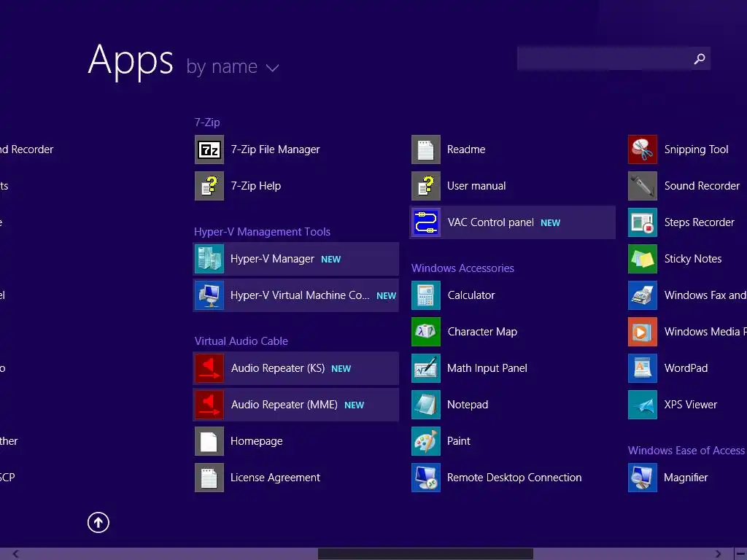This screenshot has height=560, width=747.
Task: Launch the Math Input Panel icon
Action: point(426,368)
